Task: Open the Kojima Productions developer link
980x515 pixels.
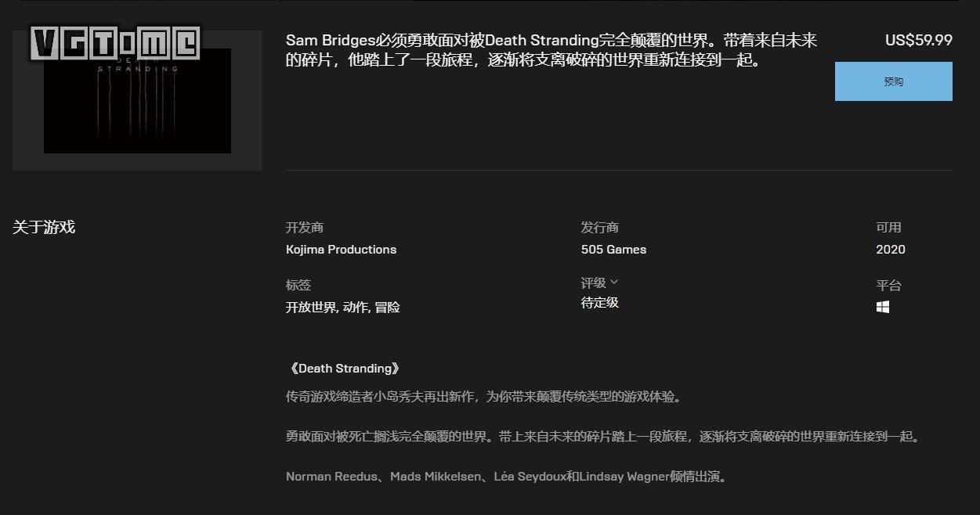Action: [341, 250]
